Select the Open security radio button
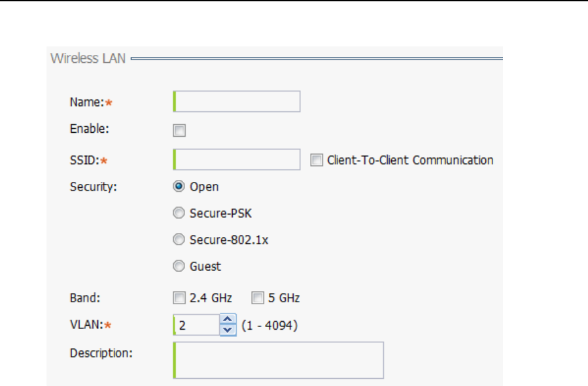Screen dimensions: 588x386 point(179,186)
